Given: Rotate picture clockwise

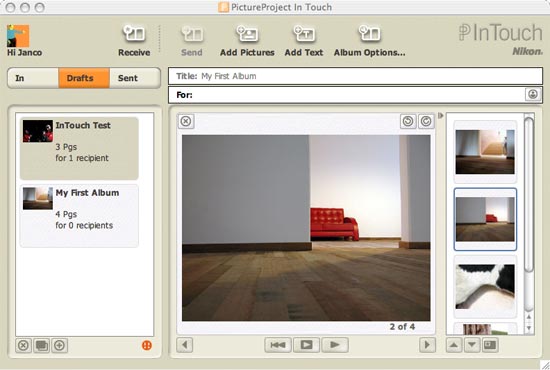Looking at the screenshot, I should 426,121.
